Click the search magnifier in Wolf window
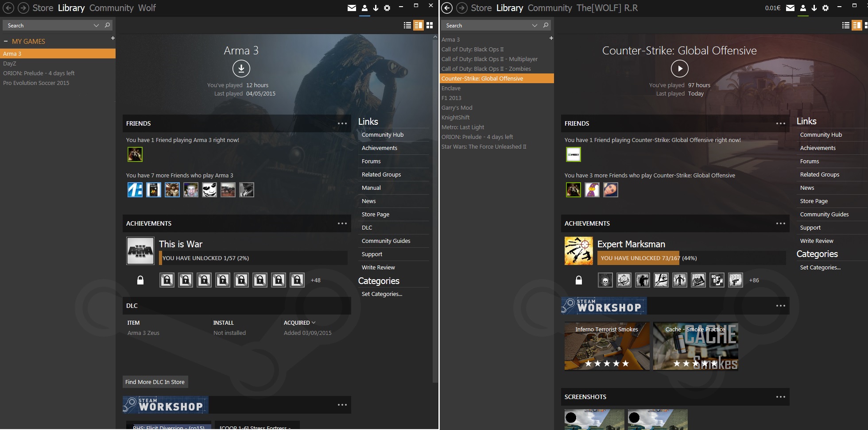The image size is (868, 430). click(107, 25)
